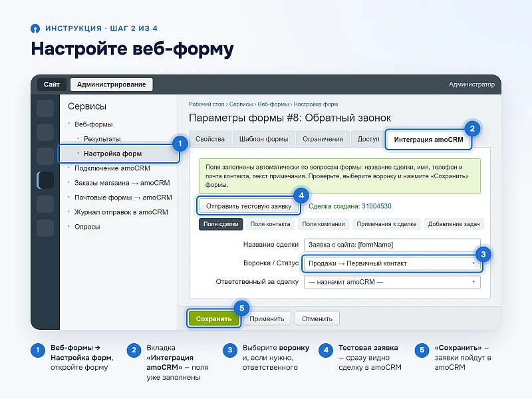Follow the Настройка форм breadcrumb link
The width and height of the screenshot is (532, 399).
[315, 104]
